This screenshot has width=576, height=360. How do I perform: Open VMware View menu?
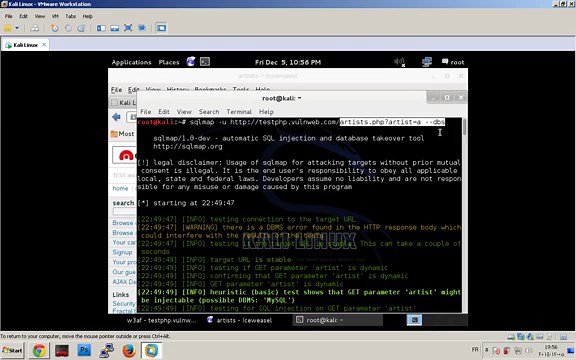[40, 16]
